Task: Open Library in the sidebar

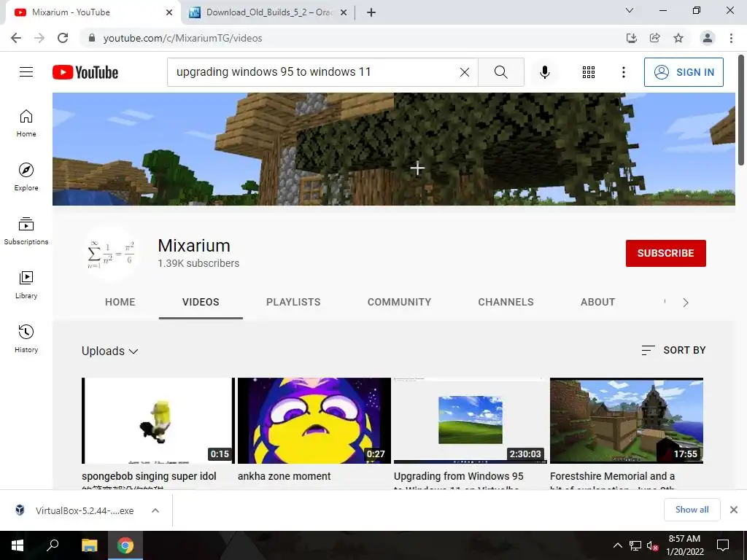Action: [x=26, y=285]
